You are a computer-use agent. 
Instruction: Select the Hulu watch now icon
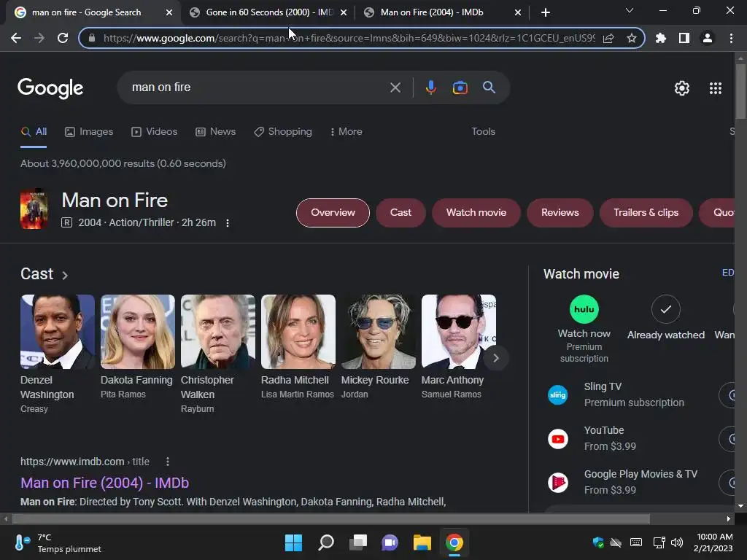point(584,309)
